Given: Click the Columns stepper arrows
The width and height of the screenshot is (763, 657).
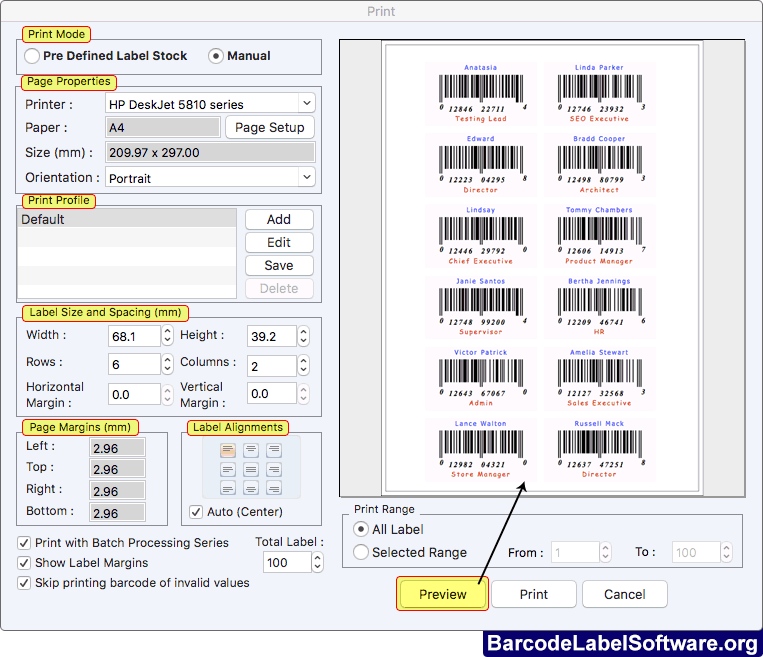Looking at the screenshot, I should point(304,365).
